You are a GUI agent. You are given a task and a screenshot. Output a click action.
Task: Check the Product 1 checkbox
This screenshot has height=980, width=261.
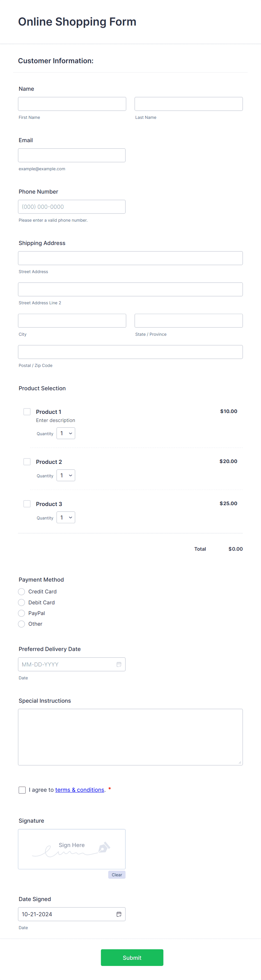click(27, 412)
